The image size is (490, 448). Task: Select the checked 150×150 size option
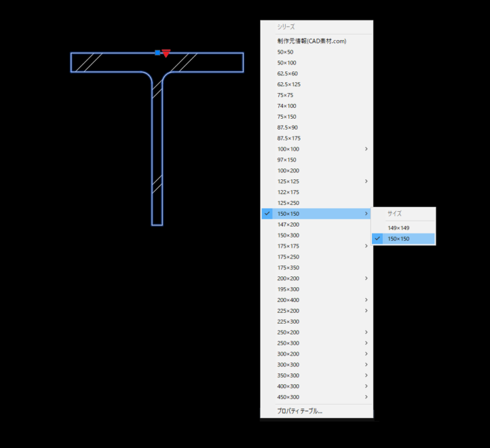click(399, 239)
